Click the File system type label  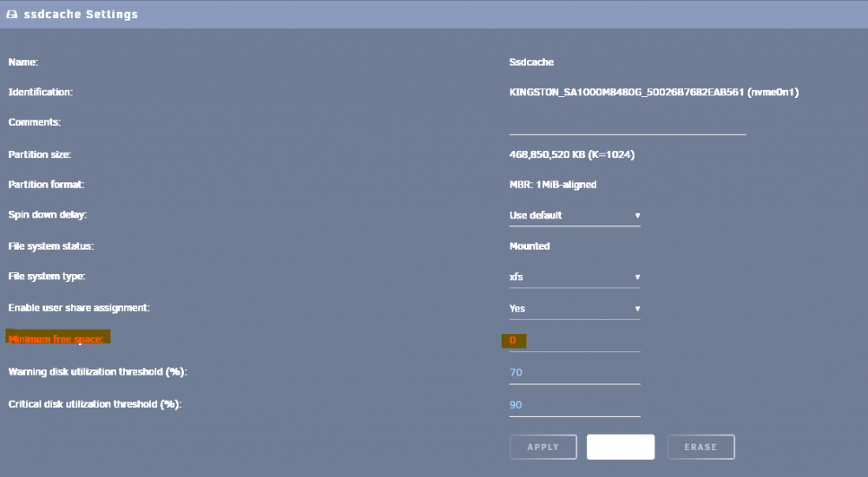coord(47,276)
